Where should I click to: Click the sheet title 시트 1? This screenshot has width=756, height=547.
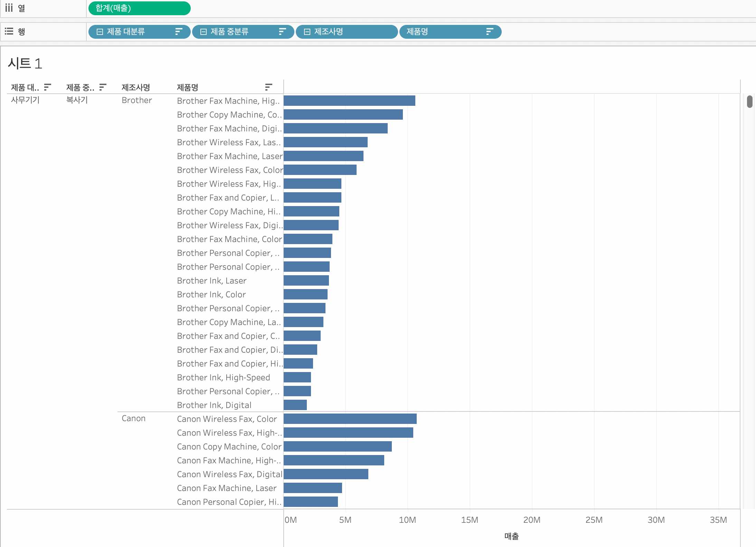click(25, 64)
